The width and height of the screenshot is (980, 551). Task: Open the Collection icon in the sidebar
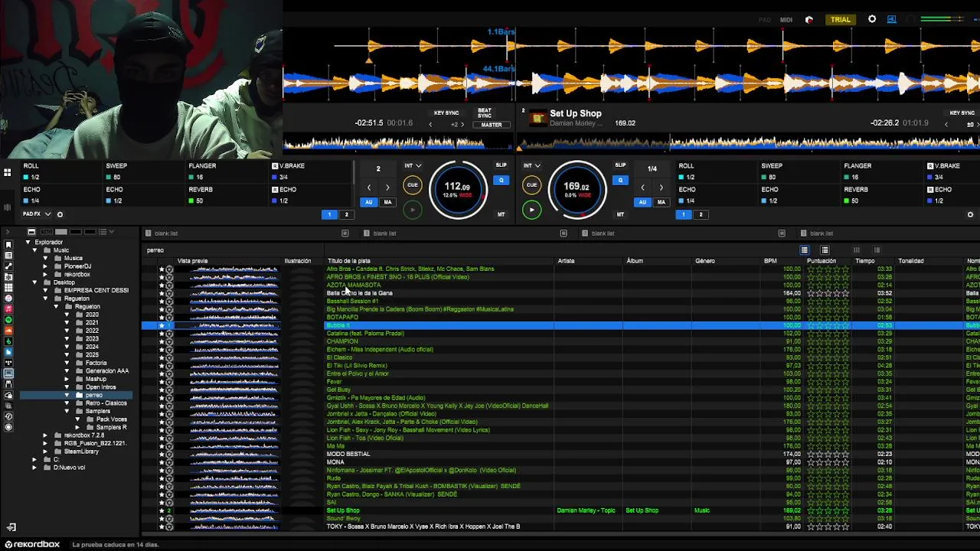pyautogui.click(x=8, y=244)
